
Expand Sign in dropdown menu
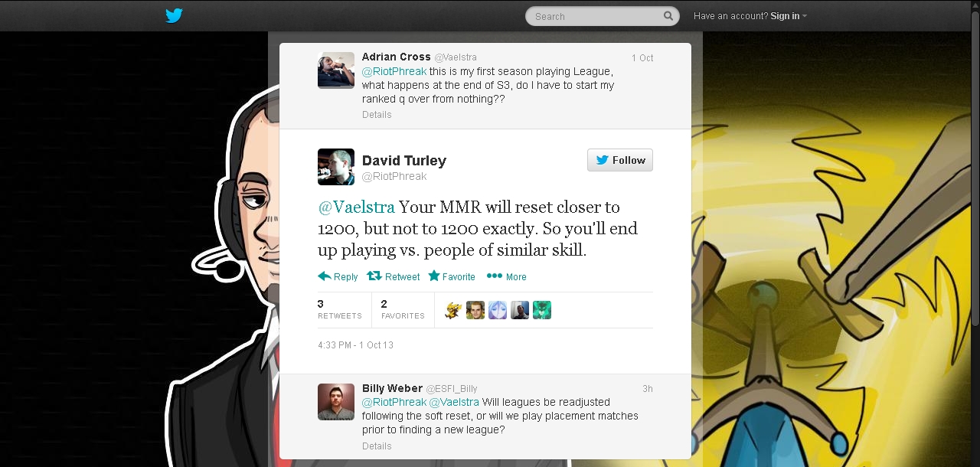pyautogui.click(x=788, y=16)
